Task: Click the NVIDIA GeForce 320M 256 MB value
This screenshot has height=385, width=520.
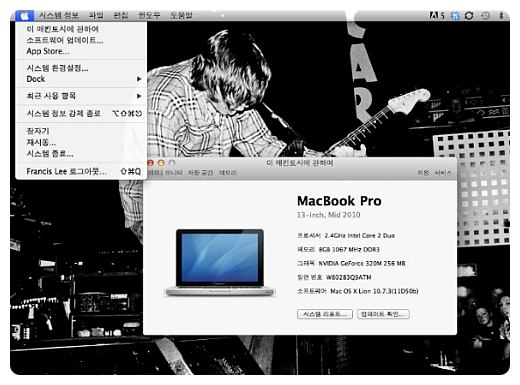Action: 362,263
